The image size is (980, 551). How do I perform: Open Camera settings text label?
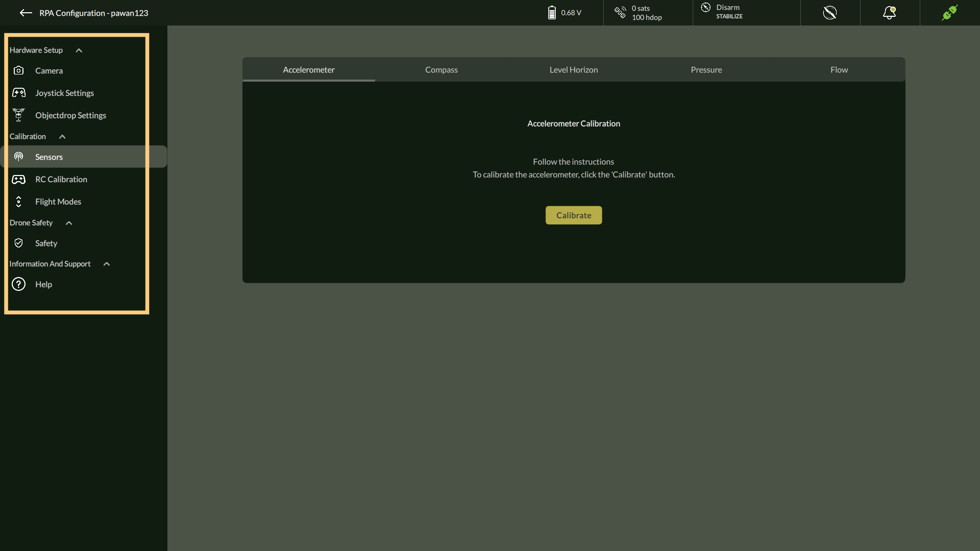(x=49, y=71)
